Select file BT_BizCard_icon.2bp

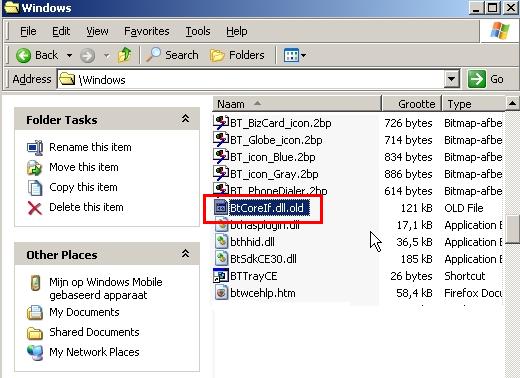281,123
